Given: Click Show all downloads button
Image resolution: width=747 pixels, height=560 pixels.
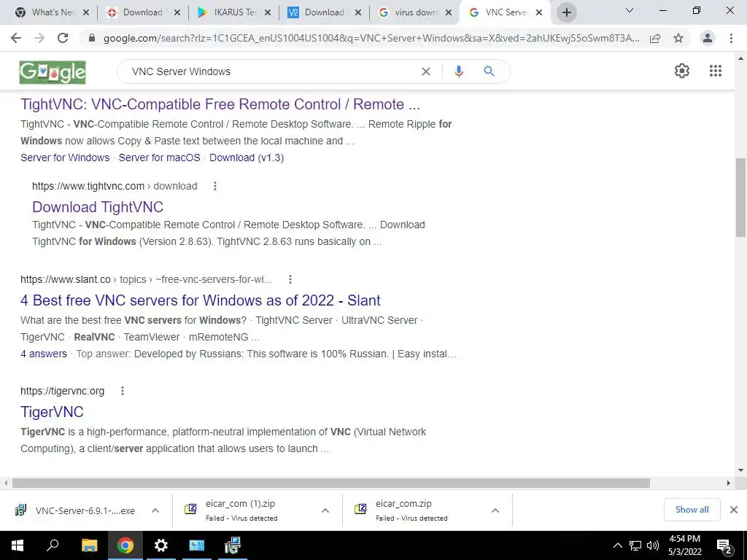Looking at the screenshot, I should (x=692, y=510).
